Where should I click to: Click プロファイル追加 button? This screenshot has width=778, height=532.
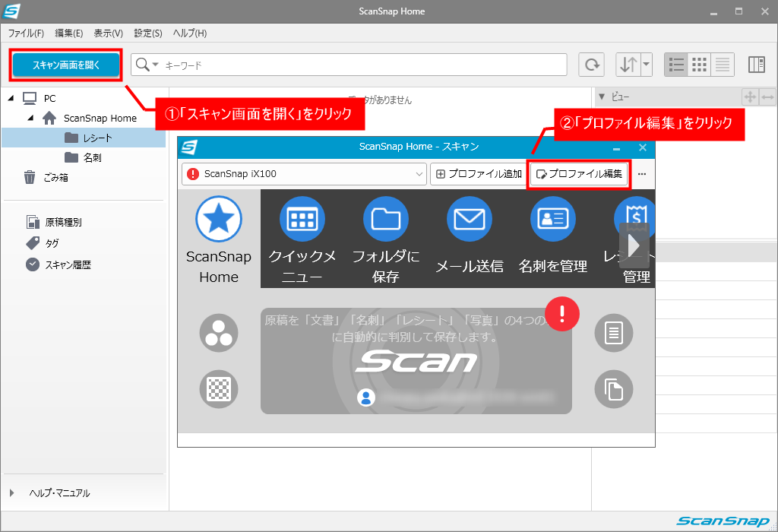pos(479,174)
